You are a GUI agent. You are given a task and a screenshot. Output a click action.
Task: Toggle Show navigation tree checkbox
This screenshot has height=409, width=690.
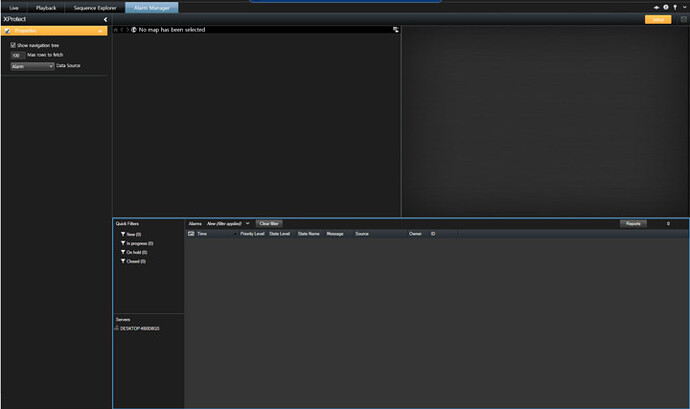[x=13, y=45]
